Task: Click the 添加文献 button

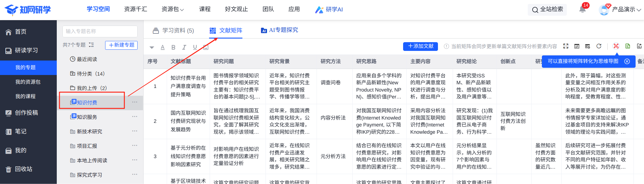Action: 421,46
